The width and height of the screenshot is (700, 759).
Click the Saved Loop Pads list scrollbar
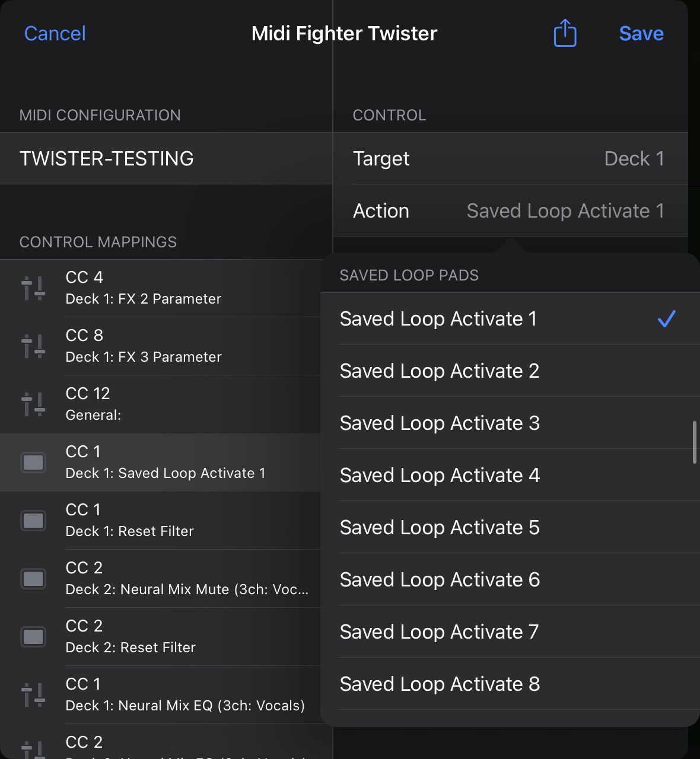694,442
